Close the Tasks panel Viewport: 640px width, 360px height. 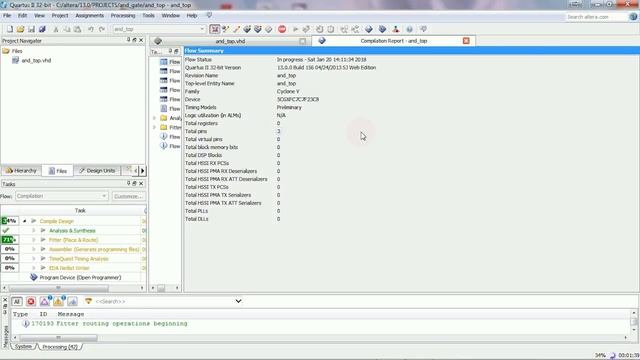click(141, 184)
